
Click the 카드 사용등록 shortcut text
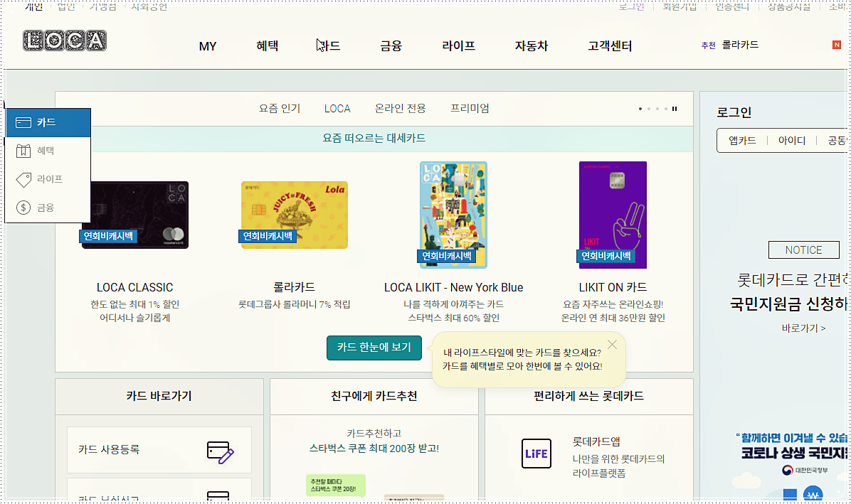[109, 449]
